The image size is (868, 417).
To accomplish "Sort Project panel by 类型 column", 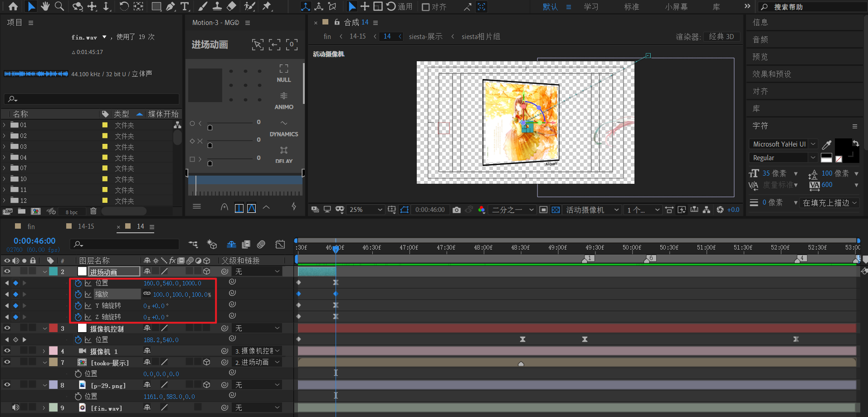I will point(121,114).
